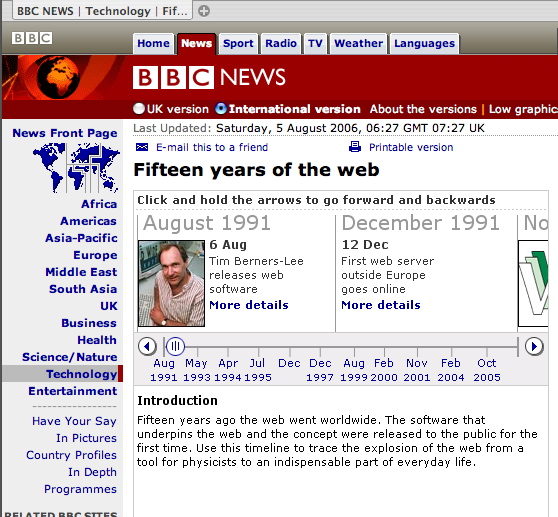The width and height of the screenshot is (558, 517).
Task: Click the Fifteen years of the web headline
Action: click(256, 170)
